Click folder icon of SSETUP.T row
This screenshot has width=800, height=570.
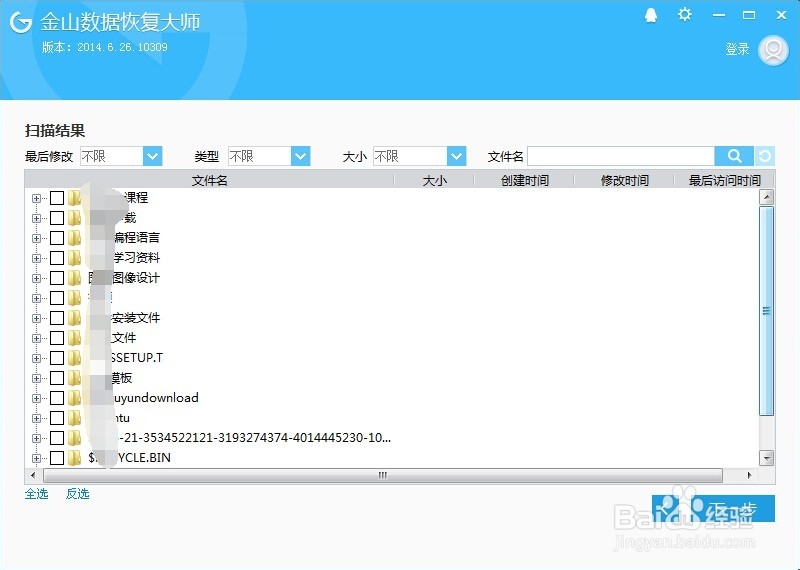[x=74, y=357]
